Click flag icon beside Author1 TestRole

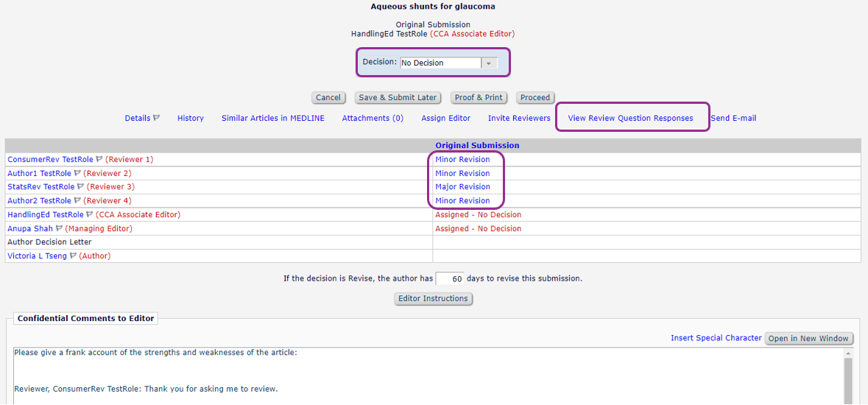(77, 174)
